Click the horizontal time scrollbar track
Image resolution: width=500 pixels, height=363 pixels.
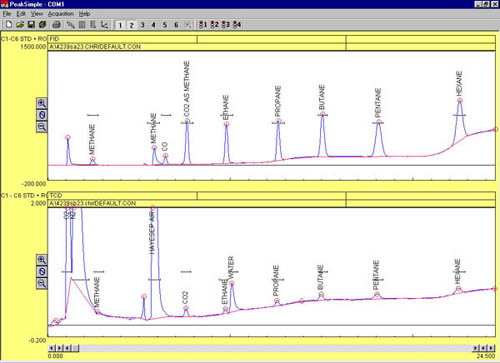[x=275, y=348]
